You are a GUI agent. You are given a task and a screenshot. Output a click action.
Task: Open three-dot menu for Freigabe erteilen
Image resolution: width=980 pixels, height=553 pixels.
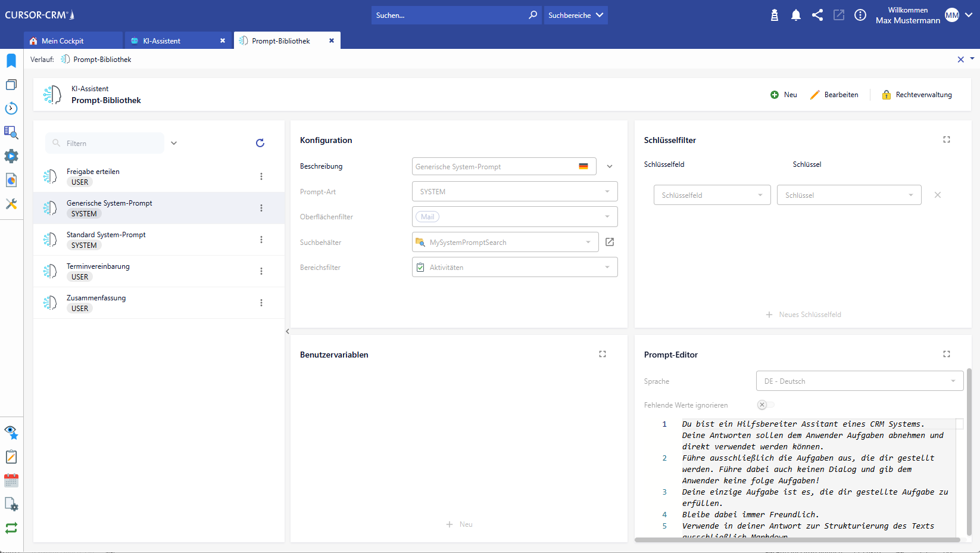click(261, 176)
